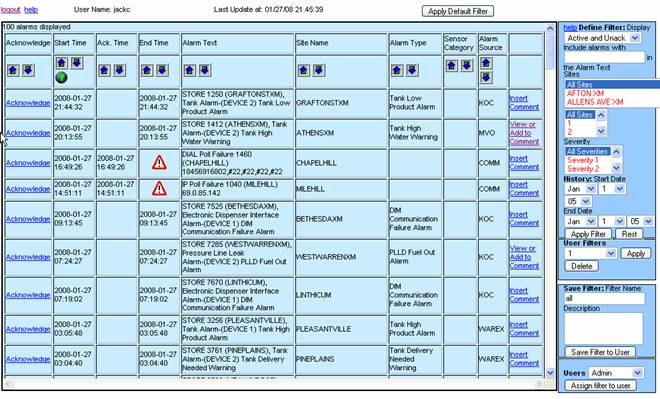Sort Alarm Source ascending up arrow
660x399 pixels.
point(486,63)
